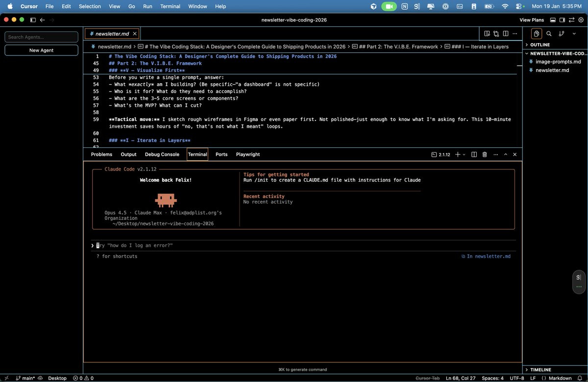588x382 pixels.
Task: Change encoding via UTF-8 status item
Action: (x=517, y=378)
